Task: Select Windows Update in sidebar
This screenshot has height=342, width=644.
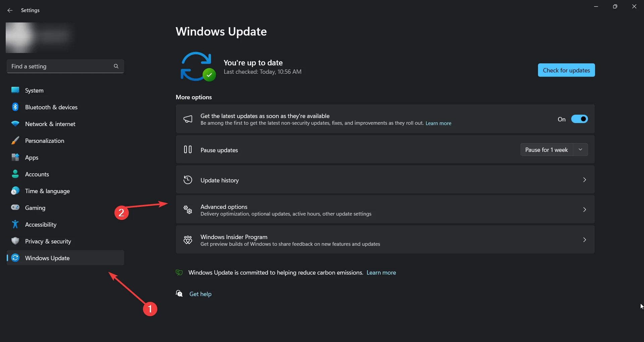Action: pyautogui.click(x=65, y=258)
